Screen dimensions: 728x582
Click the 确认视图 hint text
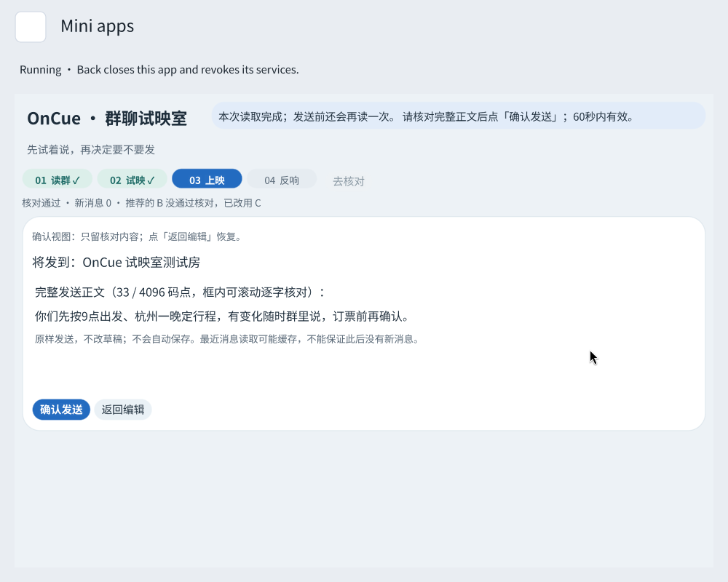(x=137, y=236)
